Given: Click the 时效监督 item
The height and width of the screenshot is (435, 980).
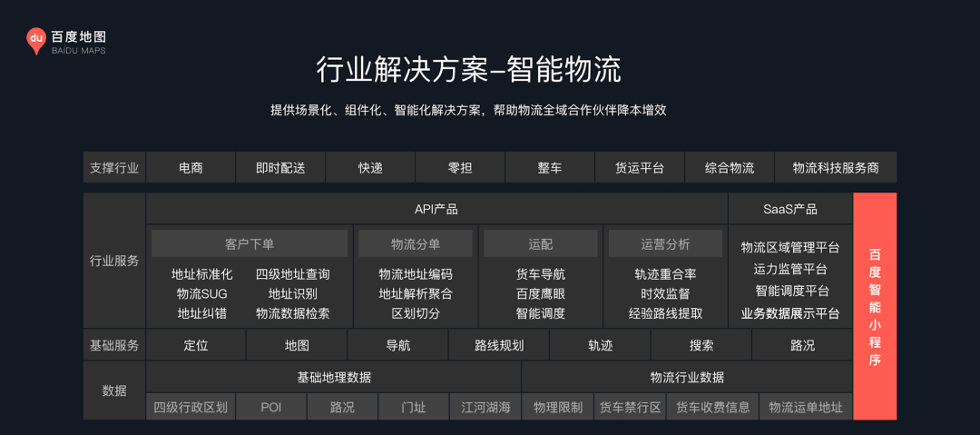Looking at the screenshot, I should pos(666,293).
